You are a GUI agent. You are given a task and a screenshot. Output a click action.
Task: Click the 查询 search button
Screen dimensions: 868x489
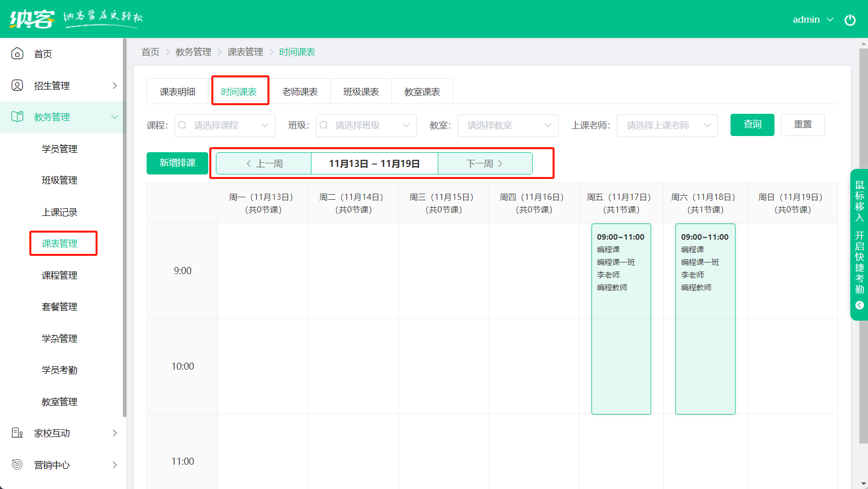752,124
